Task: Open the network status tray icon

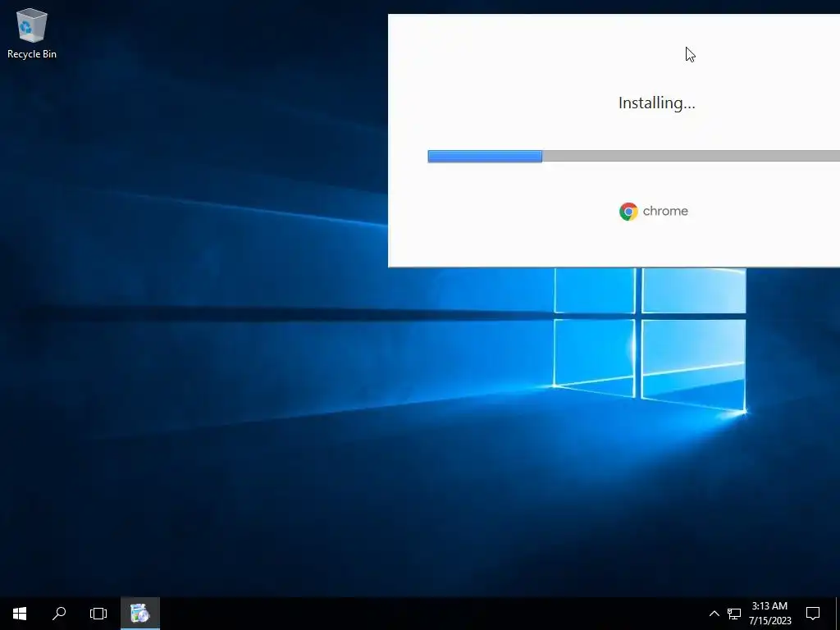Action: (x=734, y=614)
